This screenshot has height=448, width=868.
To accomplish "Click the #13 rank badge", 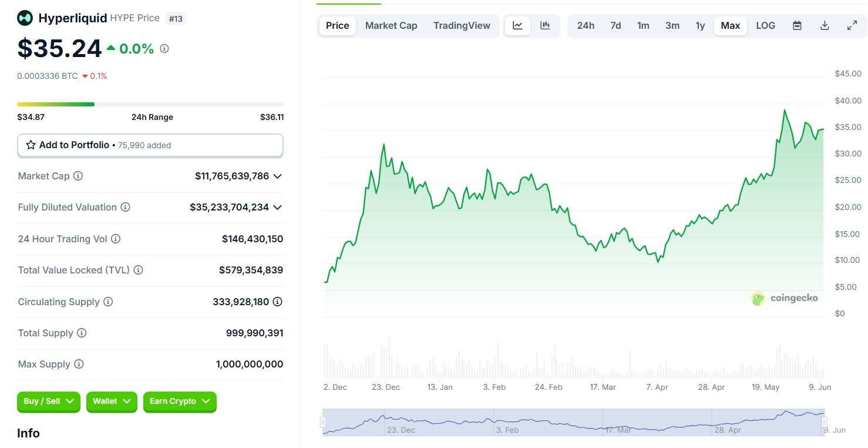I will (x=176, y=19).
